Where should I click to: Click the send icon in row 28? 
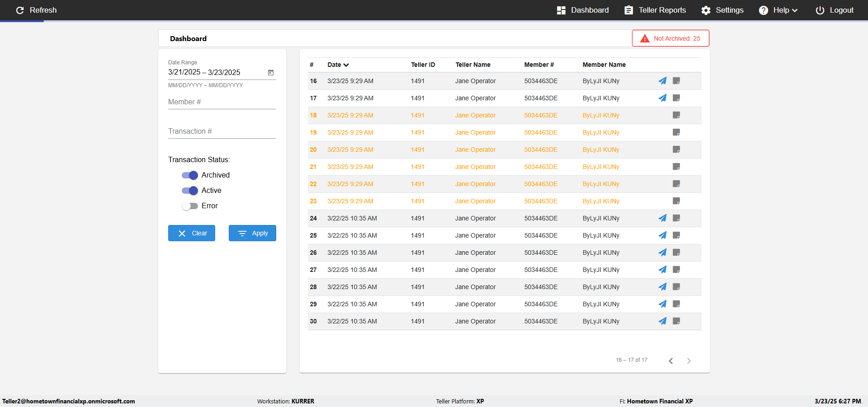[662, 287]
